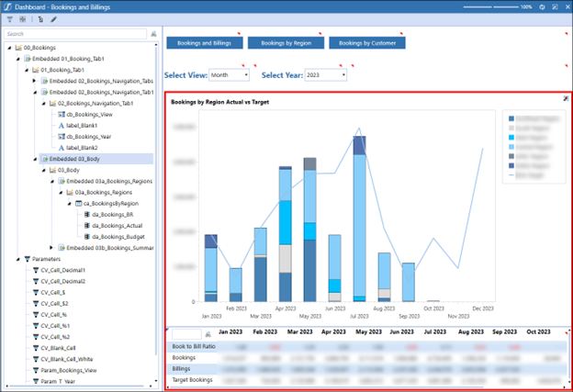Open the Bookings and Billings dashboard tab
The width and height of the screenshot is (573, 392).
(x=205, y=43)
